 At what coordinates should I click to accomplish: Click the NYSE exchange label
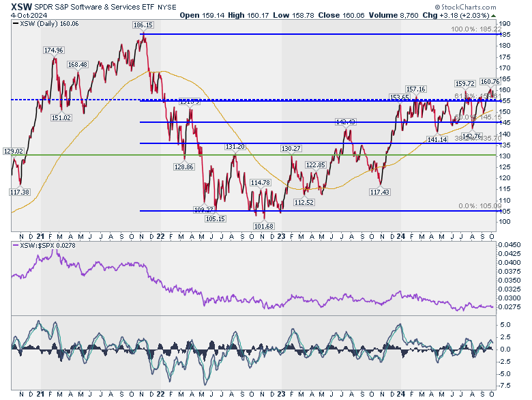point(167,8)
